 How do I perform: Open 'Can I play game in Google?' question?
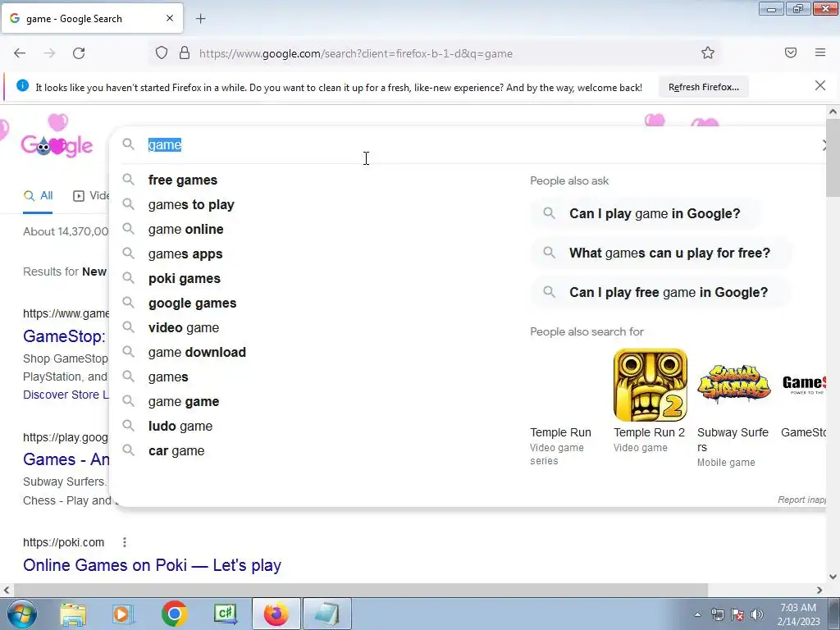(x=645, y=214)
